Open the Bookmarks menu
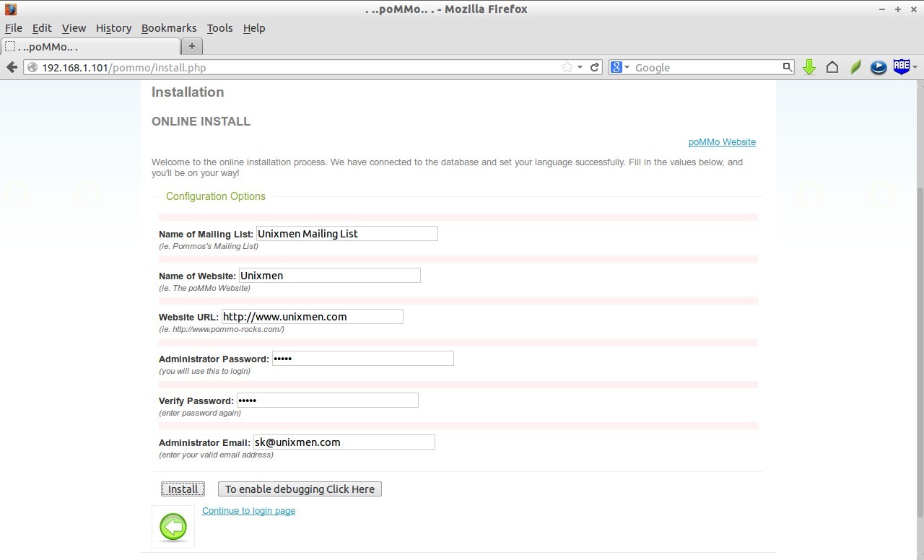The image size is (924, 560). [x=169, y=28]
